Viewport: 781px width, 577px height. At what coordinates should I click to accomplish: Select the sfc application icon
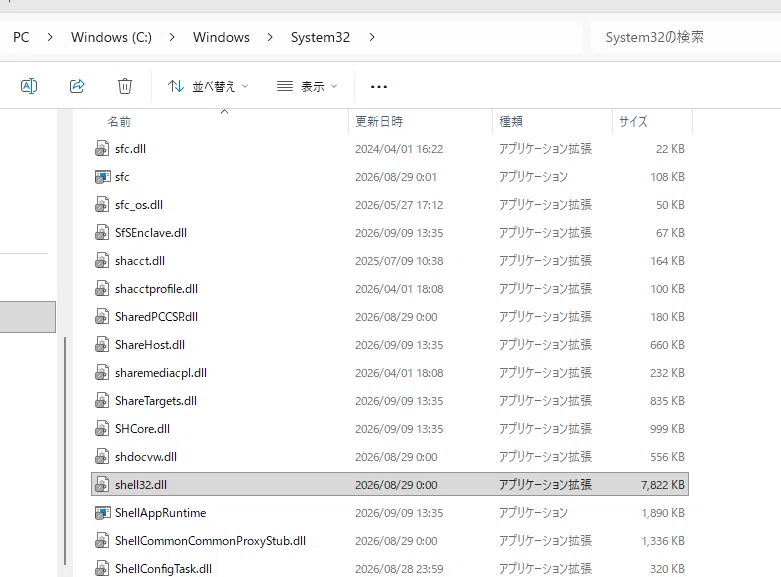point(102,176)
